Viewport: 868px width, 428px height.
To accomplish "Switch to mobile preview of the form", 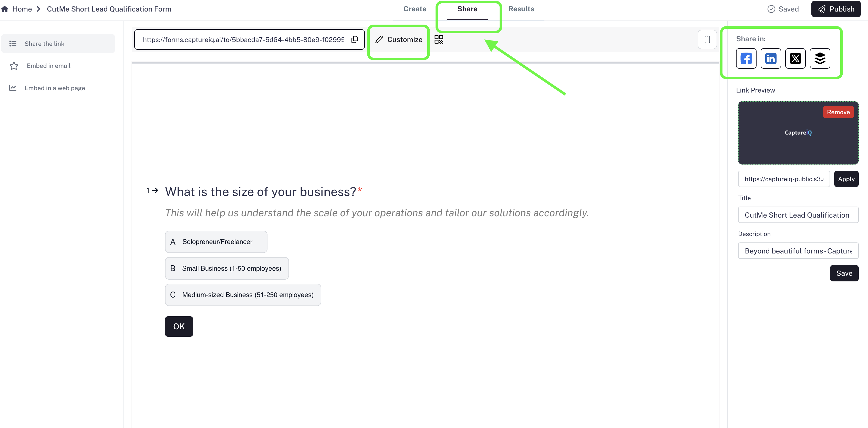I will coord(707,39).
